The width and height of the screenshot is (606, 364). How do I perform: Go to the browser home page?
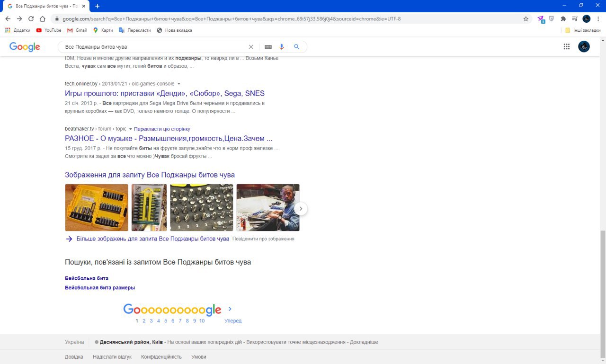42,19
